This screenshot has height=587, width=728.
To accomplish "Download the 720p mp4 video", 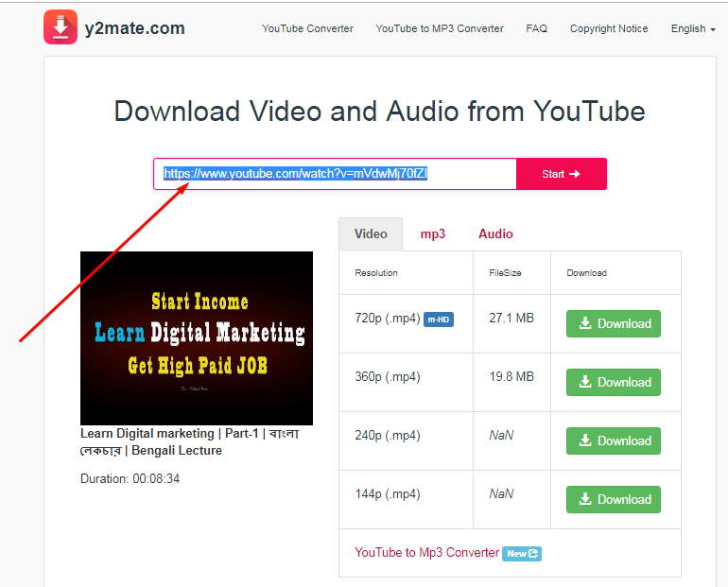I will pyautogui.click(x=614, y=323).
